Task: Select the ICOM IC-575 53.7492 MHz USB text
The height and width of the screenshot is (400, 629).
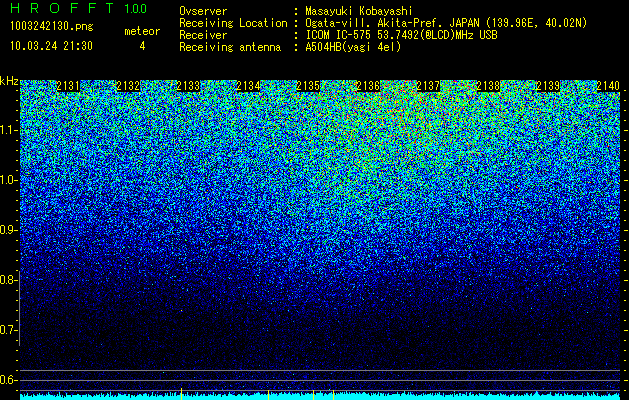Action: (401, 35)
